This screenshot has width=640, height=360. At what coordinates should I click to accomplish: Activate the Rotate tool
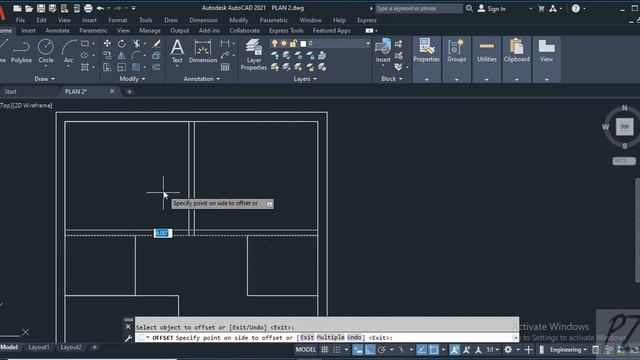coord(122,43)
